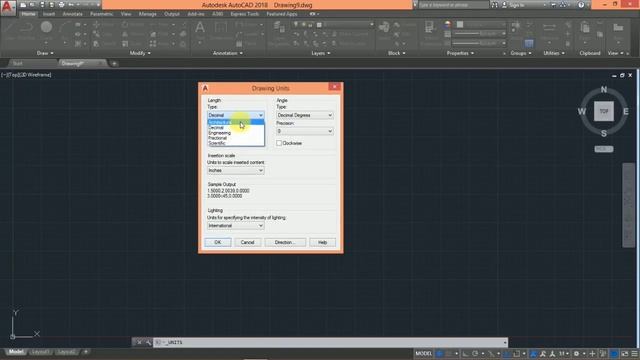Click the Paste icon in Clipboard panel

click(x=584, y=27)
